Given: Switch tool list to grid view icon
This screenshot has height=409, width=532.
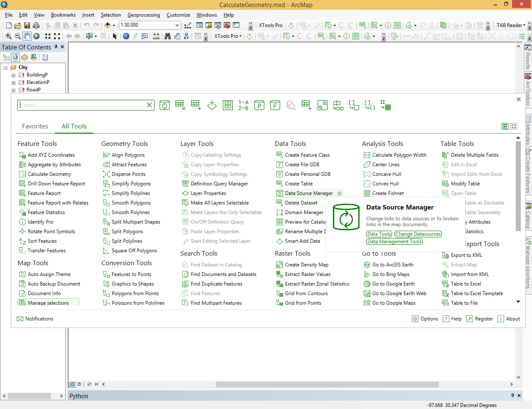Looking at the screenshot, I should [x=514, y=126].
